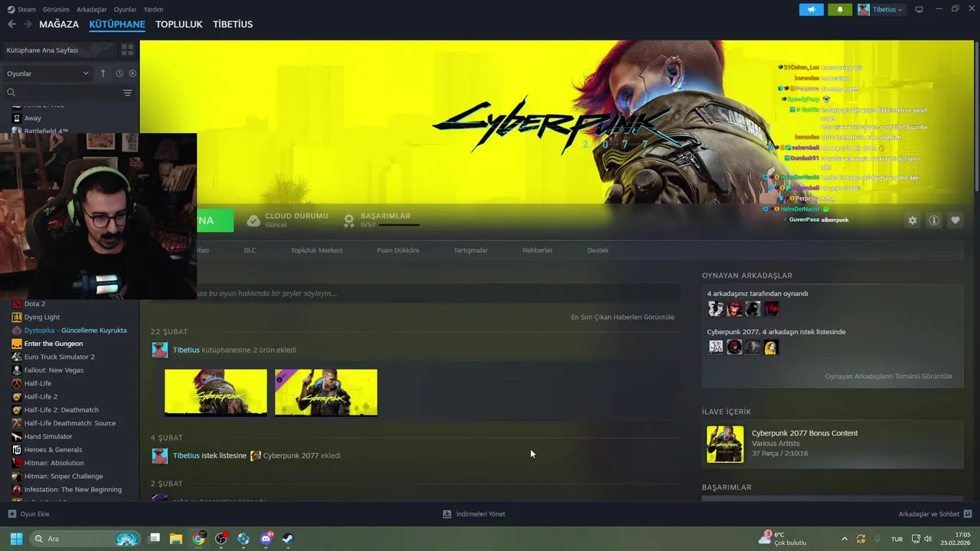Show recent games clock icon

coord(119,73)
